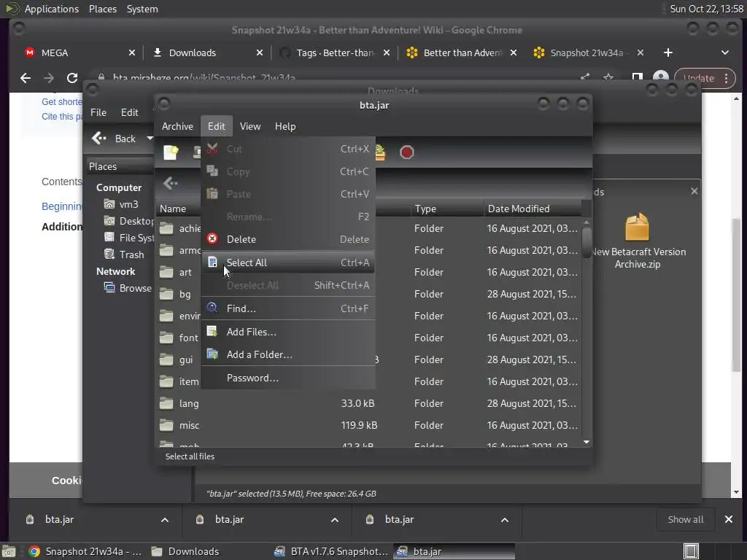Click the Add a Folder icon
Screen dimensions: 747x560
coord(212,354)
